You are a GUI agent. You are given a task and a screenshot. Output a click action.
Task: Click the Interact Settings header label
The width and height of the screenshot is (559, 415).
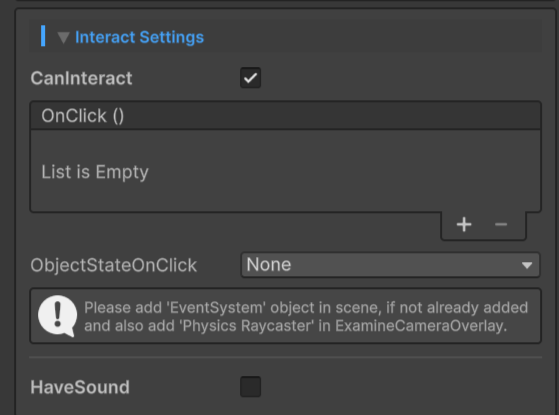[139, 37]
